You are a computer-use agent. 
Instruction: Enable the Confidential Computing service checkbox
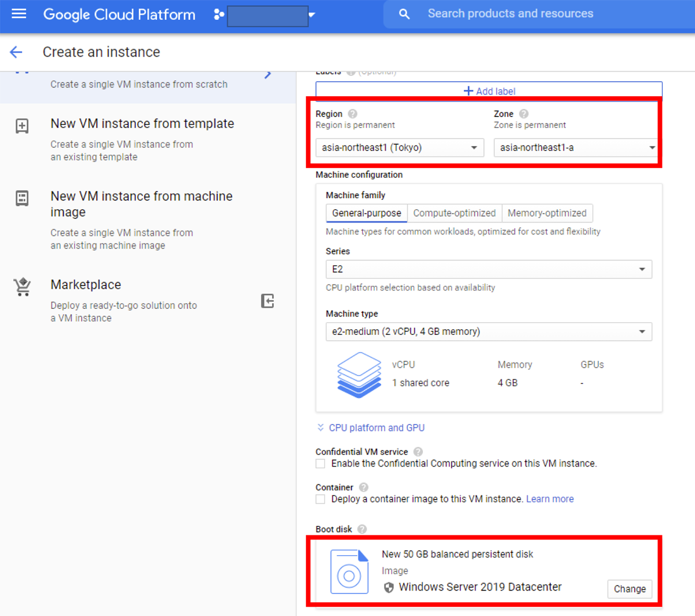320,464
